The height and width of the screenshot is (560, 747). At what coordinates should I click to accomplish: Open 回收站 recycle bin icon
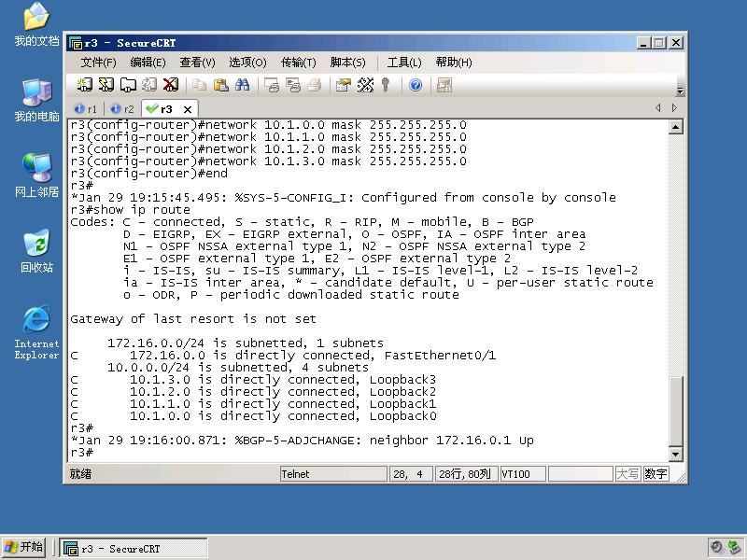tap(36, 251)
